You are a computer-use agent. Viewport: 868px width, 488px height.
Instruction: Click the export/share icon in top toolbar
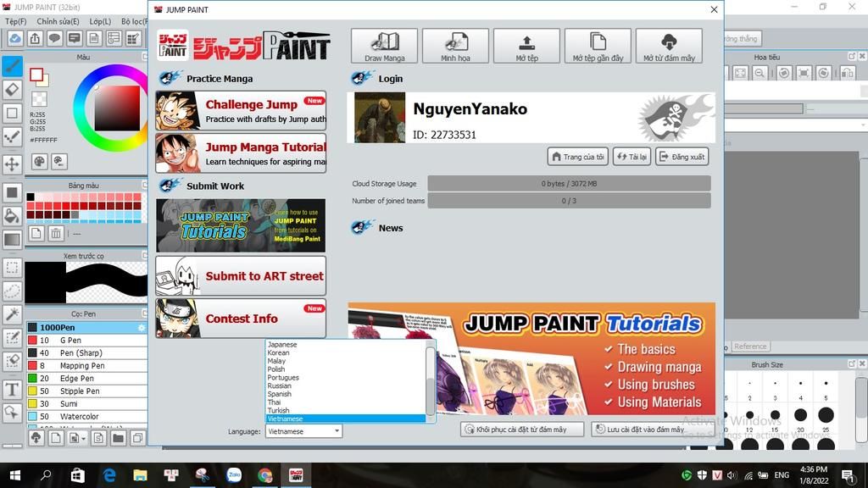click(x=35, y=38)
